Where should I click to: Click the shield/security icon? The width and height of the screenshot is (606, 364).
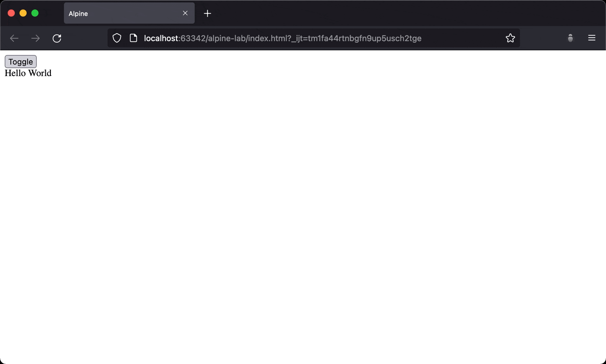[x=117, y=38]
